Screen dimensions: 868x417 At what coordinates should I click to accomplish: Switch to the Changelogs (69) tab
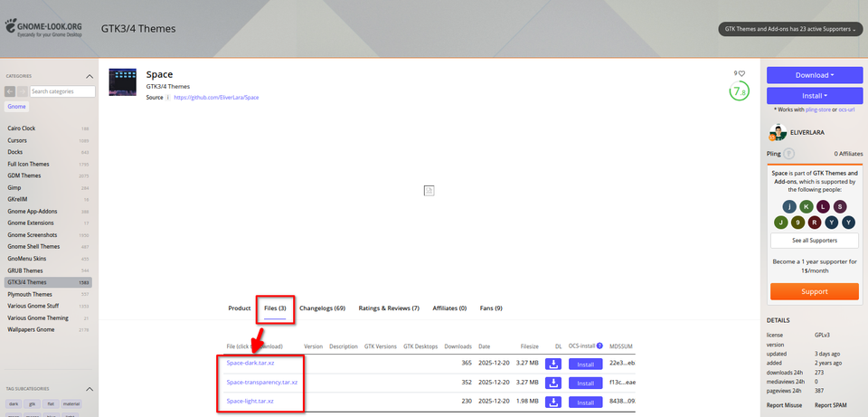322,308
